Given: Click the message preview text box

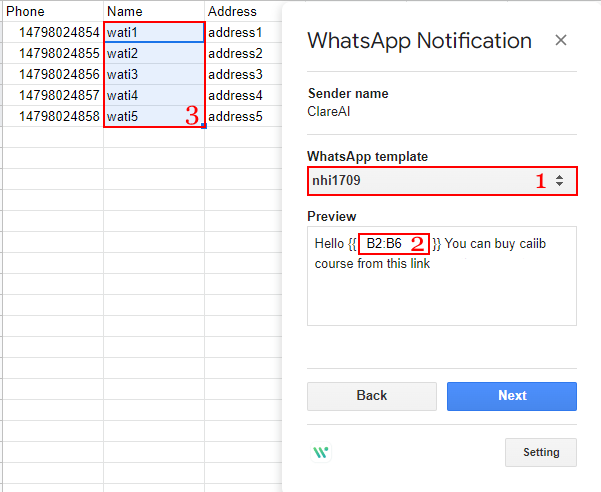Looking at the screenshot, I should (442, 276).
